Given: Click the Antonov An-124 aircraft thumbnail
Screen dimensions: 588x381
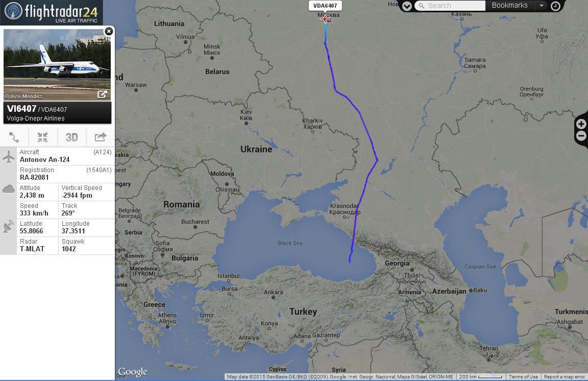Looking at the screenshot, I should click(x=57, y=64).
